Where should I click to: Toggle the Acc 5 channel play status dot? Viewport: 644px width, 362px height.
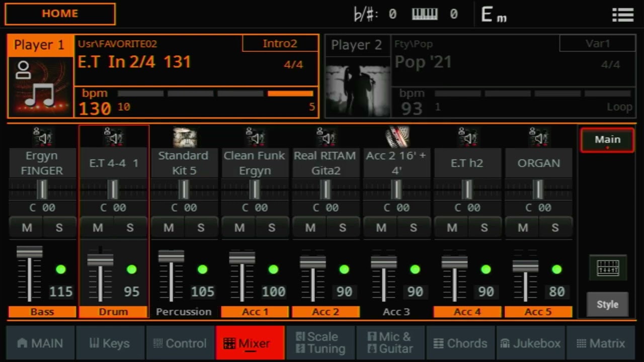(557, 269)
